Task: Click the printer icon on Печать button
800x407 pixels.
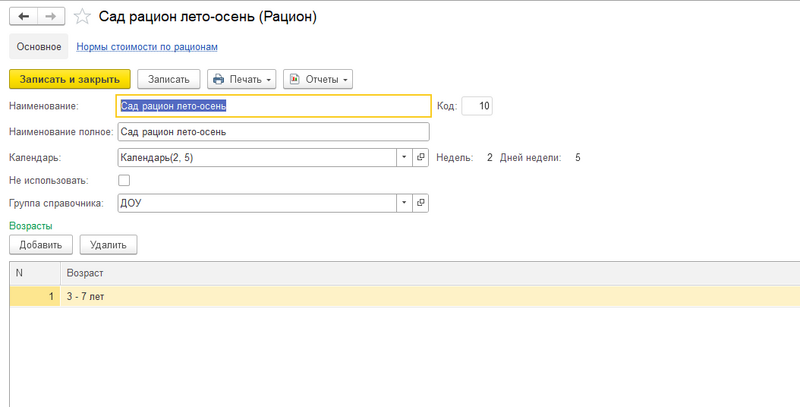Action: point(219,79)
